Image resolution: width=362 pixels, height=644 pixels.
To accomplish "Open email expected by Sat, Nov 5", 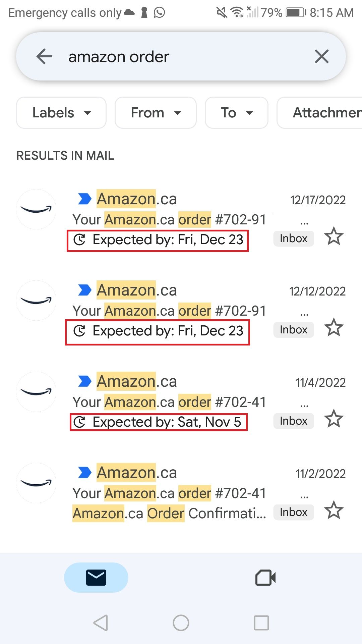I will click(x=168, y=402).
